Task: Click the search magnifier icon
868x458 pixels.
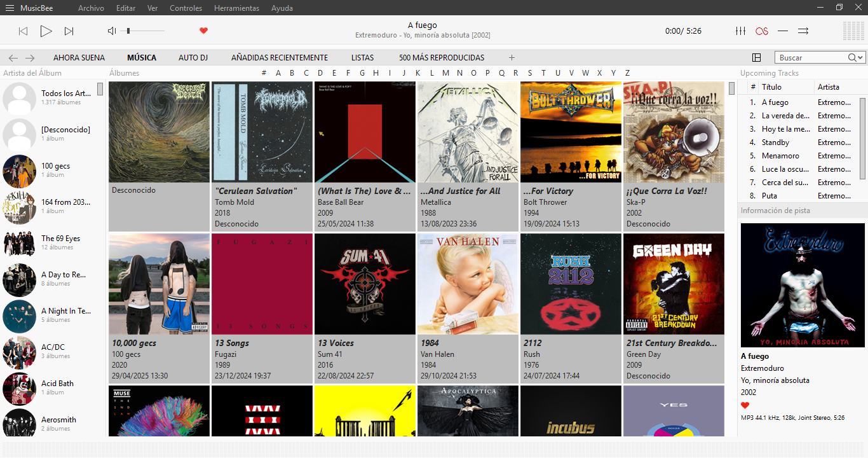Action: pyautogui.click(x=851, y=57)
